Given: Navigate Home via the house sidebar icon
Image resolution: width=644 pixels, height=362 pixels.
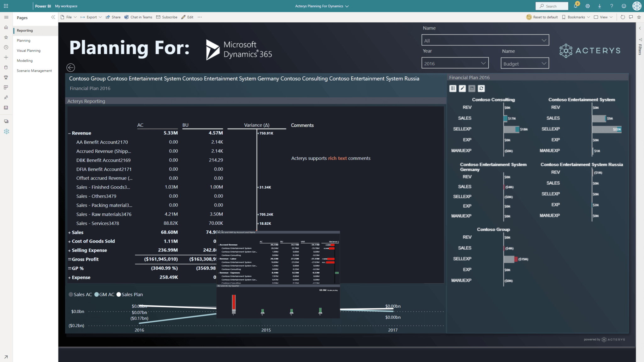Looking at the screenshot, I should coord(6,27).
